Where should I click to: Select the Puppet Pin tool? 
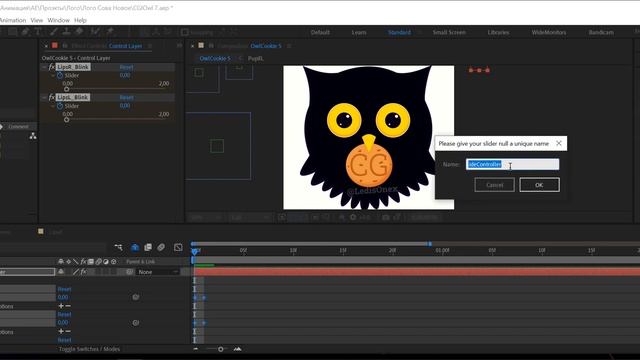coord(110,32)
